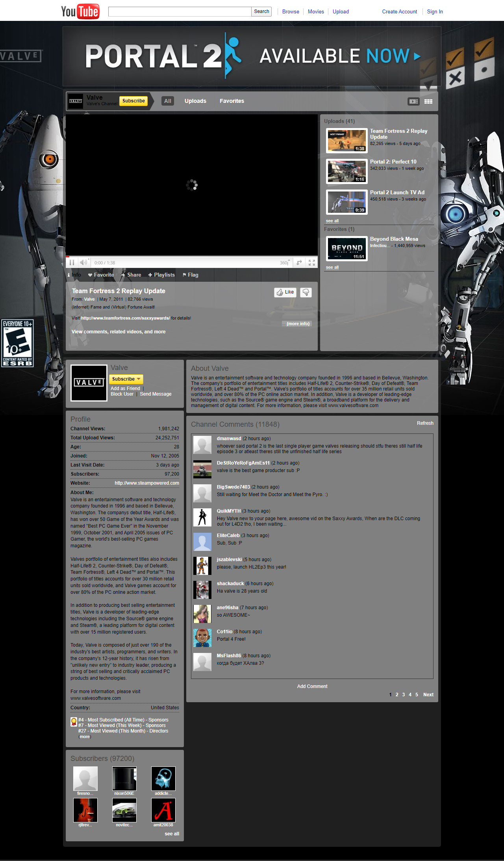Flag this video
The height and width of the screenshot is (861, 504).
[x=190, y=275]
